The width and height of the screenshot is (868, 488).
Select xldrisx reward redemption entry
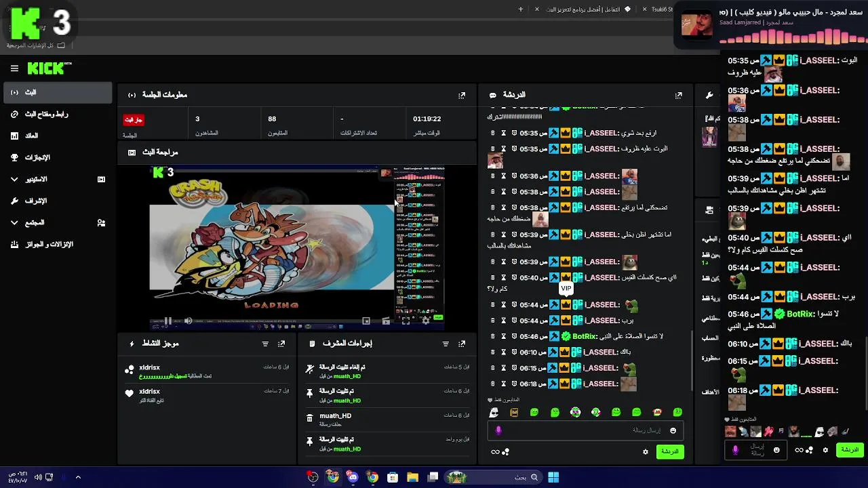(x=207, y=371)
